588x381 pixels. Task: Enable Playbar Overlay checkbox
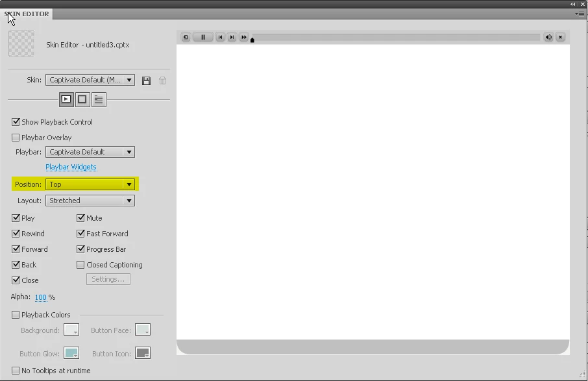(16, 138)
